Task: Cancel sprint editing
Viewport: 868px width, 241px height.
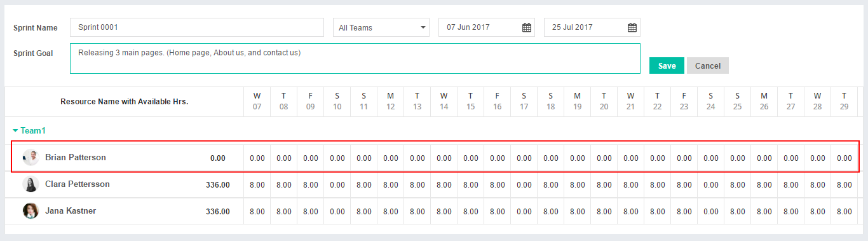Action: click(707, 65)
